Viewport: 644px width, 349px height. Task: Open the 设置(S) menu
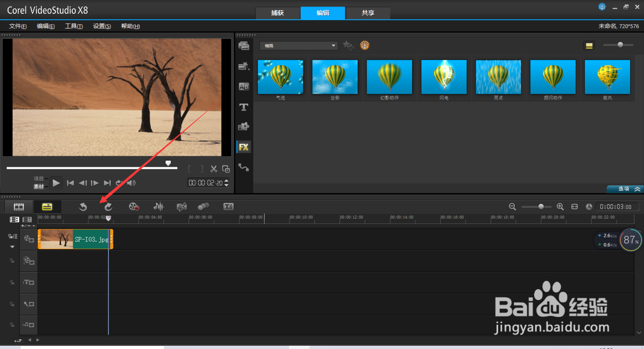(102, 26)
